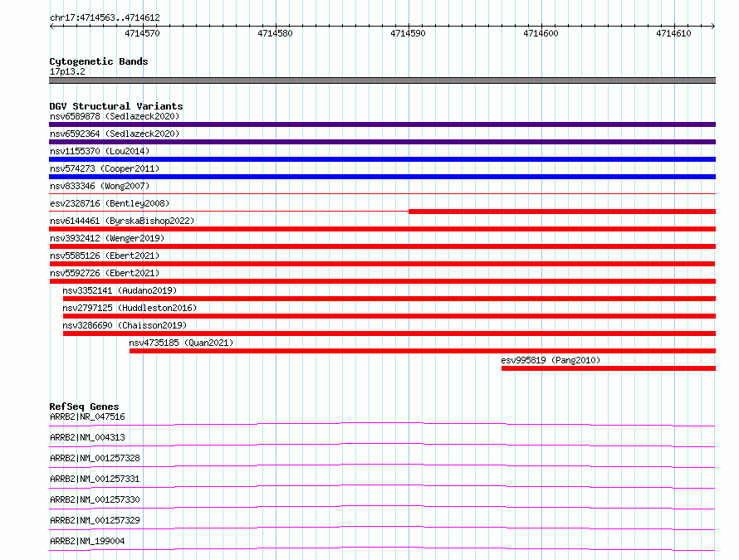
Task: Select ARRB2|NM_001257328 transcript label
Action: click(x=95, y=458)
